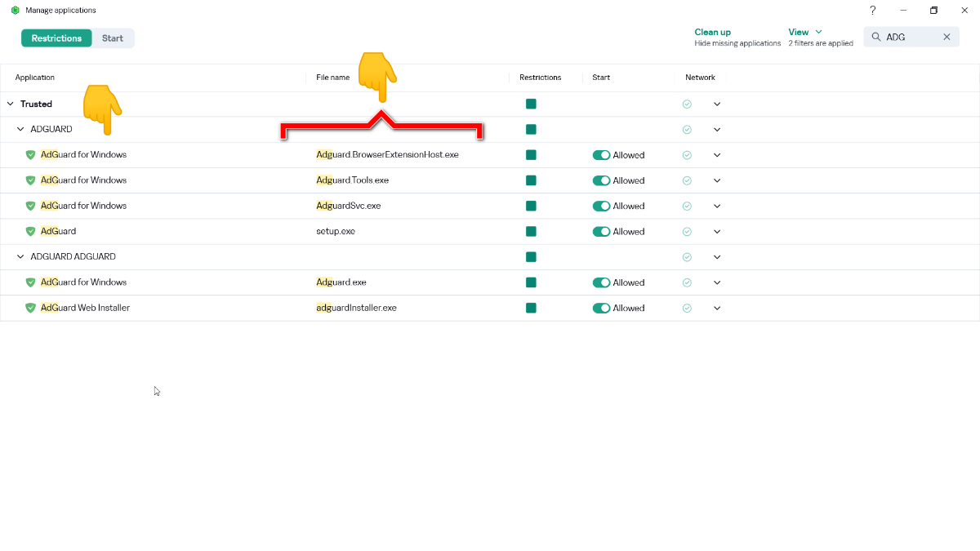Click network check icon in ADGUARD group row
Image resolution: width=980 pixels, height=551 pixels.
point(687,130)
